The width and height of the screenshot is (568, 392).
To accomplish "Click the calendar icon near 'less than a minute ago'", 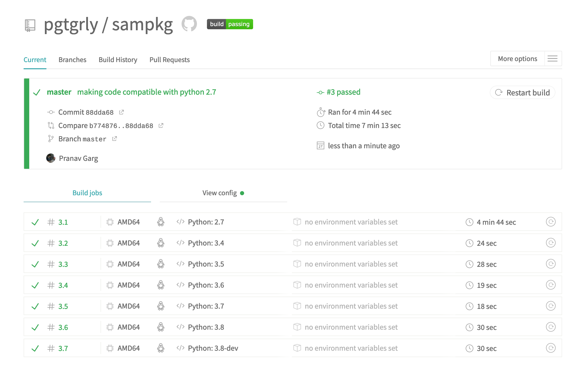I will tap(320, 146).
